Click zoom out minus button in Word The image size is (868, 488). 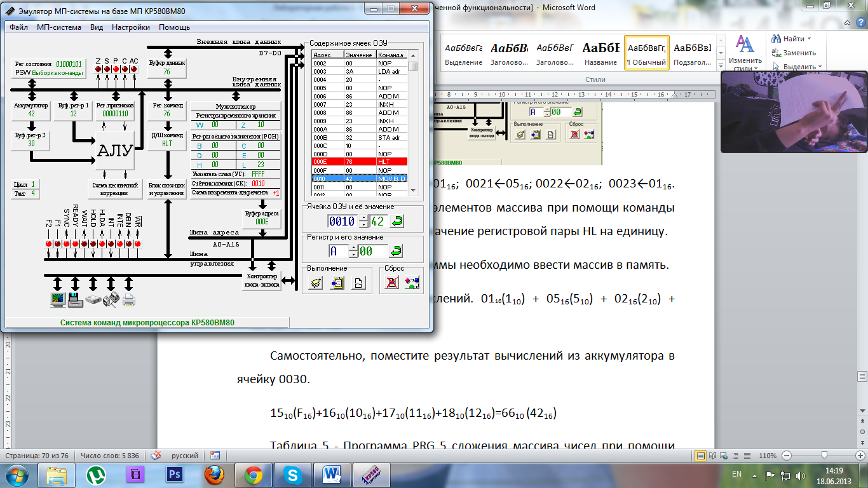(x=787, y=456)
